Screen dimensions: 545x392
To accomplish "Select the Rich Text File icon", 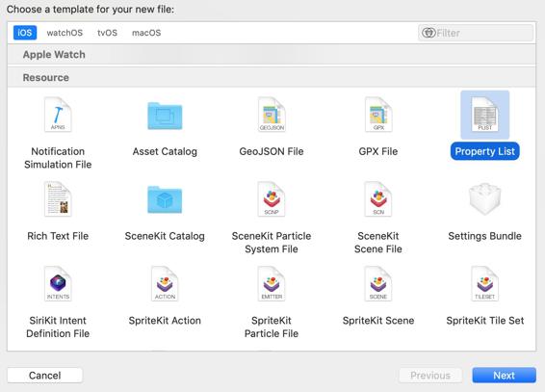I will pos(58,199).
